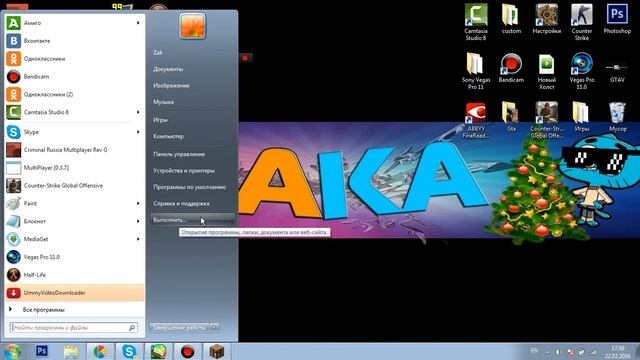
Task: Open Справка и поддержка
Action: point(181,203)
